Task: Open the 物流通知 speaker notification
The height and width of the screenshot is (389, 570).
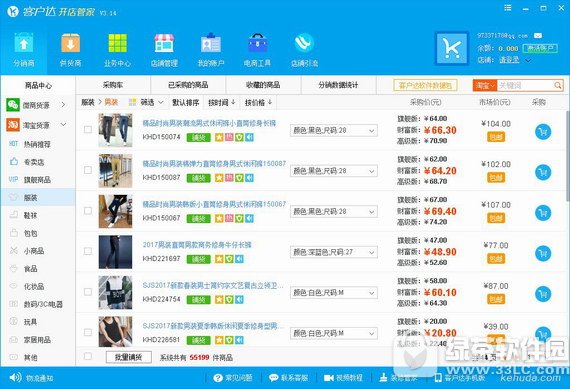Action: coord(31,378)
